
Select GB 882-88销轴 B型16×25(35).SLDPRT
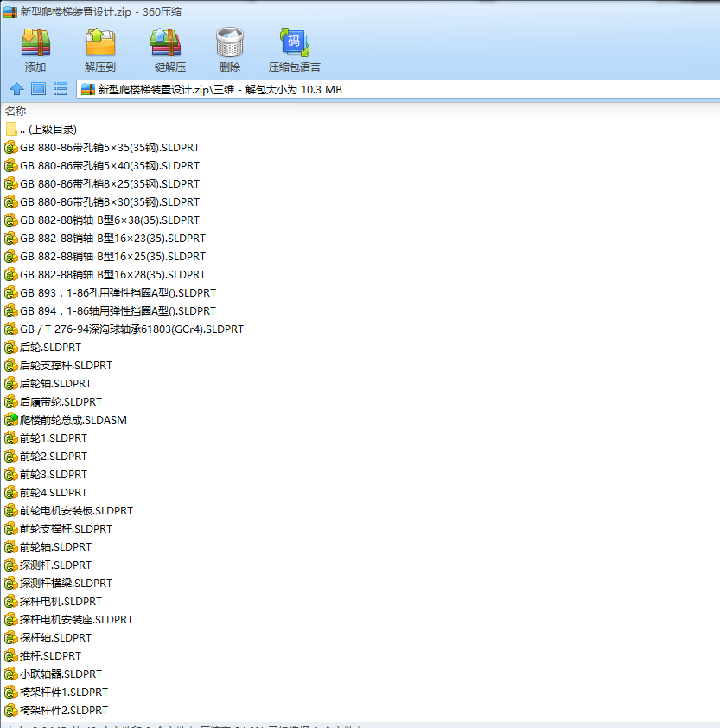[105, 256]
